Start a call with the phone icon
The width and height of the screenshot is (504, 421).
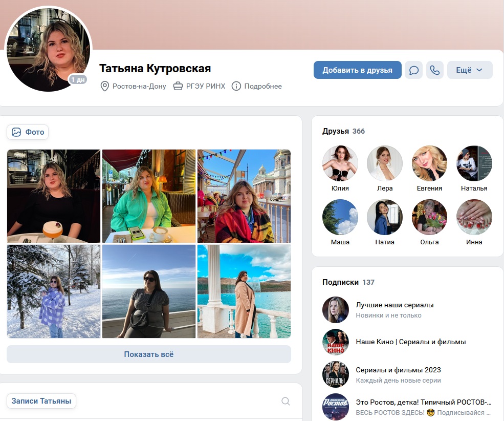point(434,70)
